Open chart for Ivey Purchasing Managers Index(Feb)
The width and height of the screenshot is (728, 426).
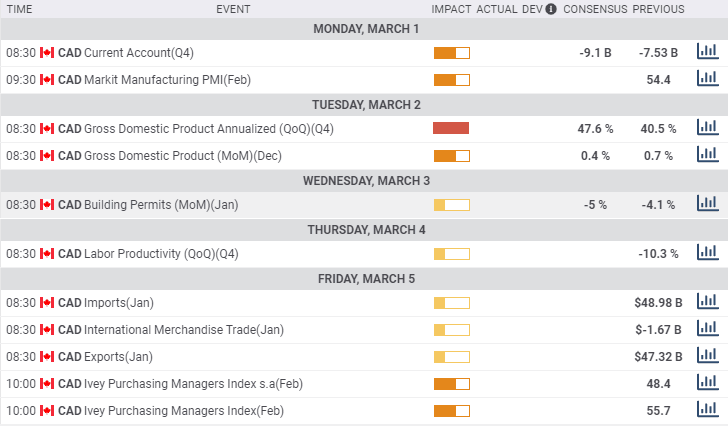707,410
